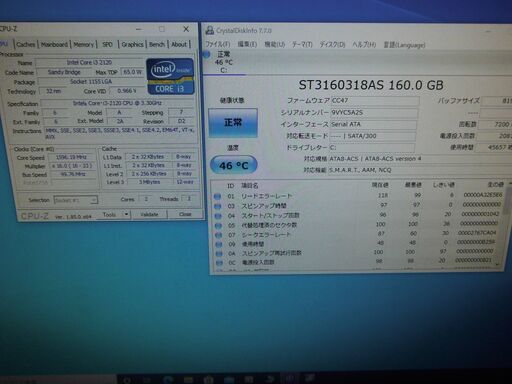Click the Max TDP value 65.0 W

[x=132, y=72]
